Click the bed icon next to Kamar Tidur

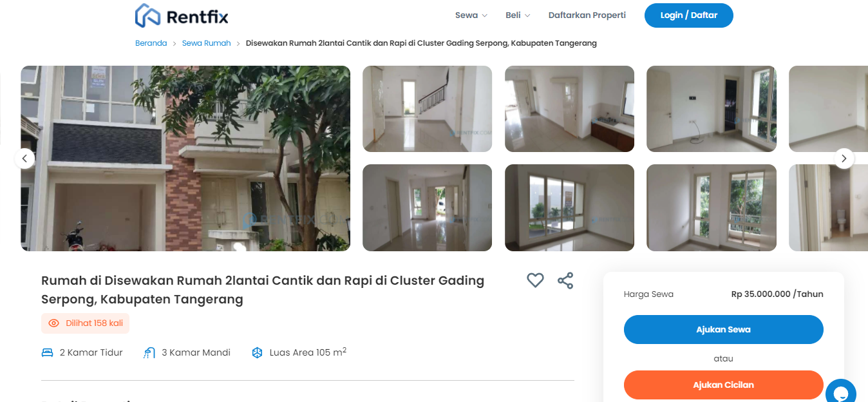pyautogui.click(x=47, y=352)
